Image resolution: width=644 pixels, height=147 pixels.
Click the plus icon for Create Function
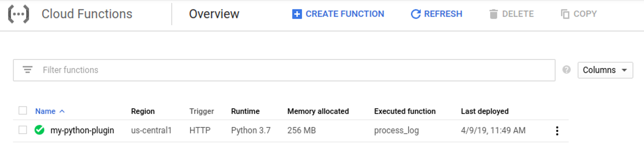tap(297, 14)
